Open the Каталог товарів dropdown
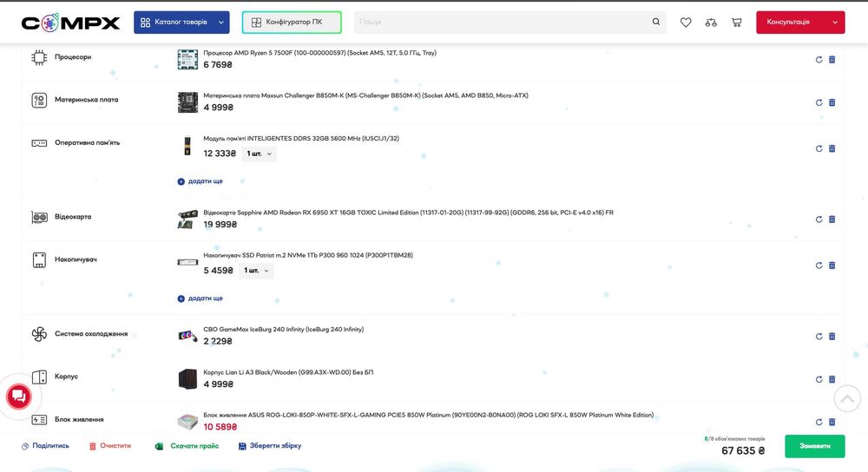This screenshot has width=868, height=472. point(181,23)
